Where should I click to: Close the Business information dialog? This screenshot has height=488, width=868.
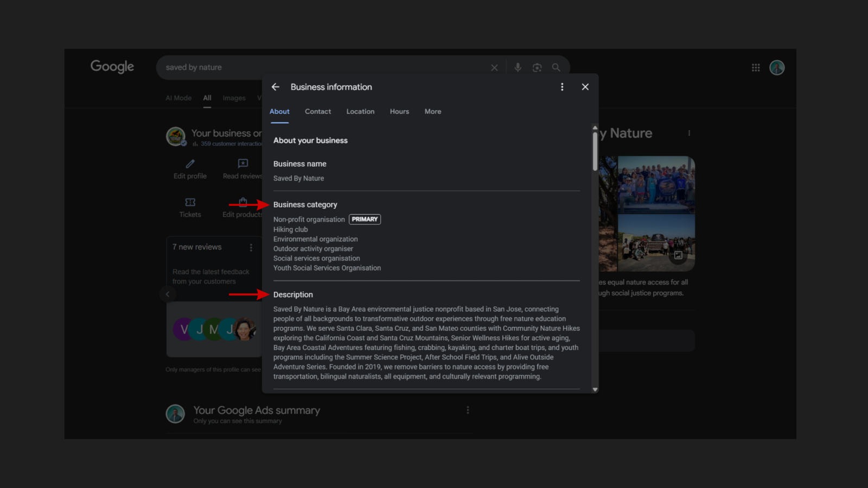tap(585, 87)
